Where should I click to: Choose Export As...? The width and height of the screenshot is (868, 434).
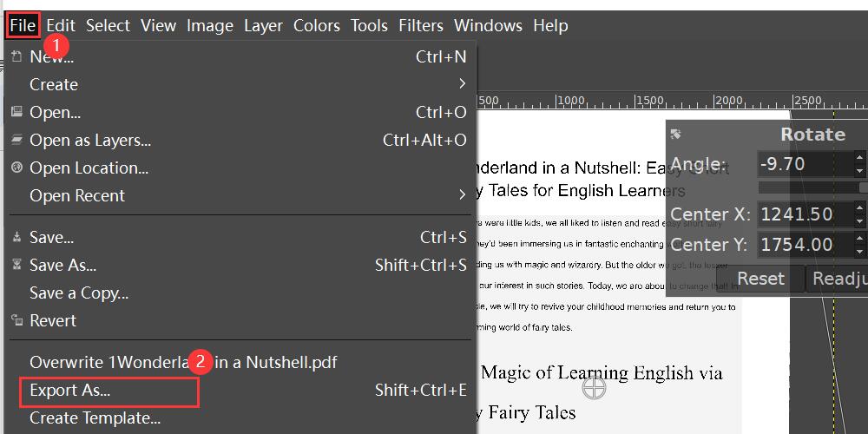pos(240,390)
